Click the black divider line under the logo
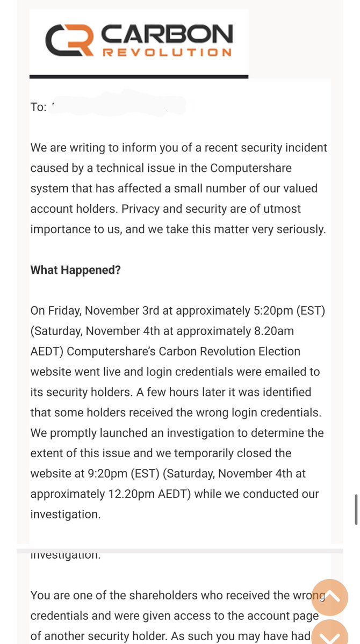The height and width of the screenshot is (644, 360). point(139,77)
